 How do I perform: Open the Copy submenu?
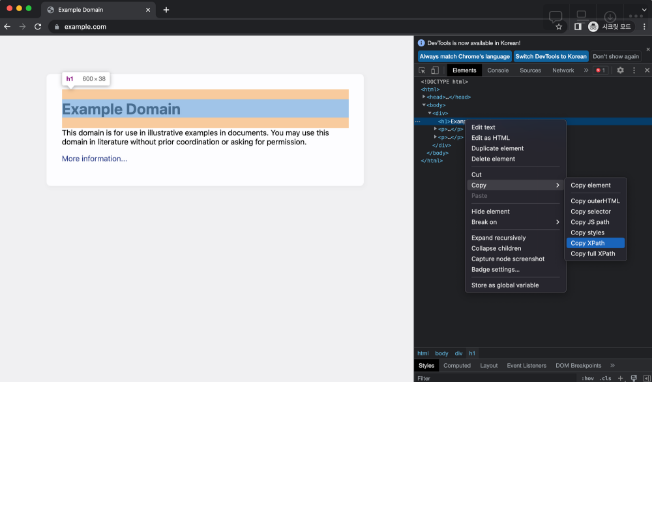coord(516,185)
